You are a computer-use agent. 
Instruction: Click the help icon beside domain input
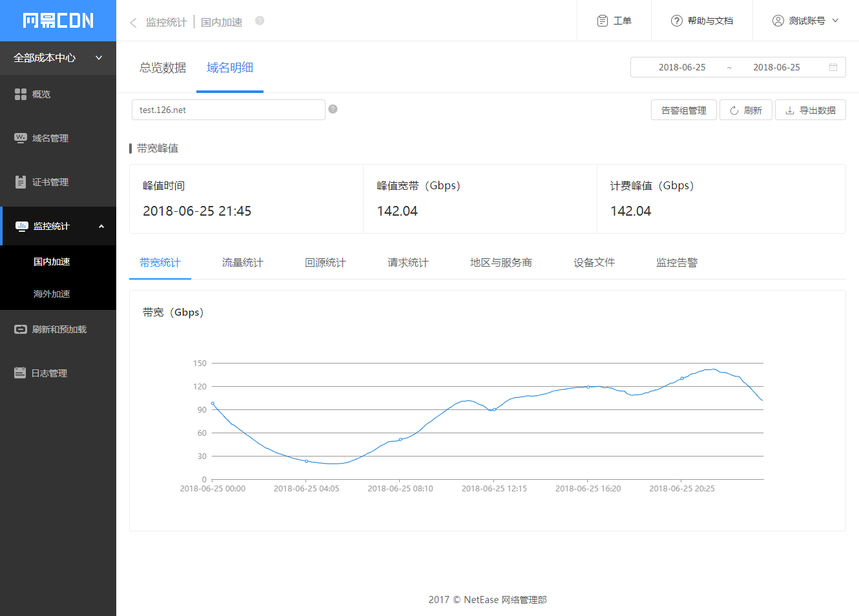[333, 109]
